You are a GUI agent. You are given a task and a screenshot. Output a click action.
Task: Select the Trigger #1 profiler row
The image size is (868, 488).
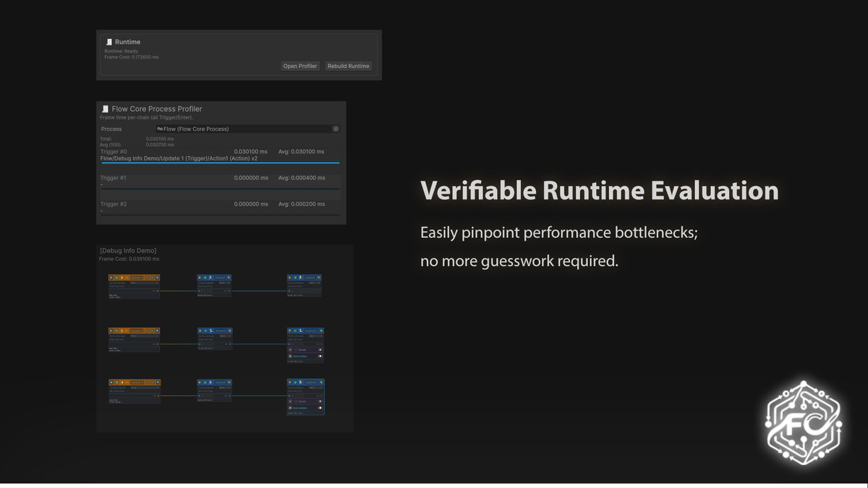point(220,181)
